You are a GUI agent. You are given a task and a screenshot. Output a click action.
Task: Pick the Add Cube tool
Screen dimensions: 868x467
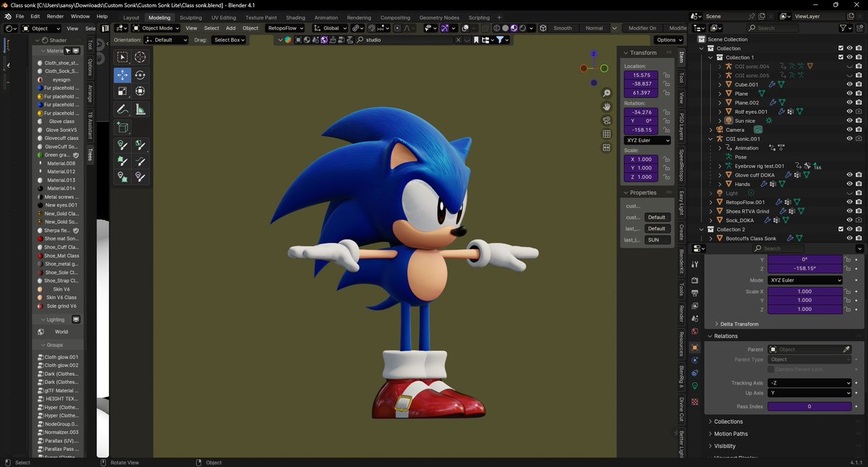tap(122, 127)
